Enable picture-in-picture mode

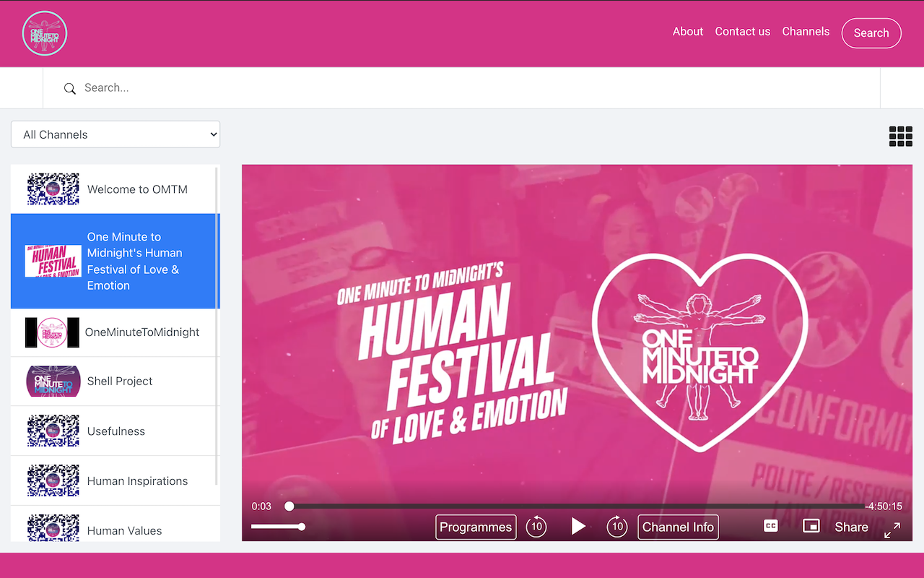[811, 526]
